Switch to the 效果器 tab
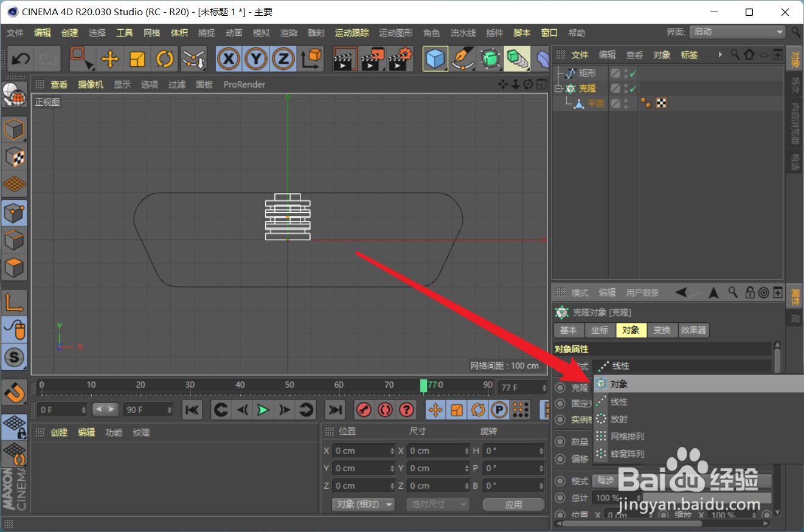The image size is (804, 532). [x=694, y=330]
